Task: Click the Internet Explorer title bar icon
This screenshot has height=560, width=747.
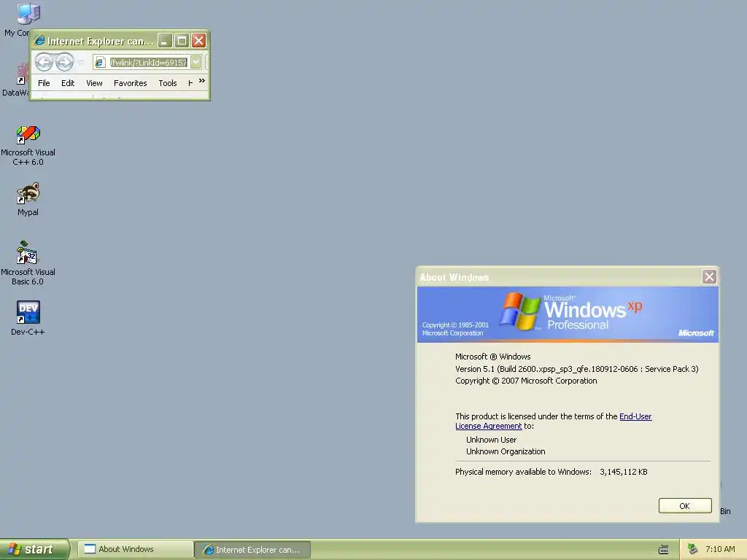Action: (x=39, y=41)
